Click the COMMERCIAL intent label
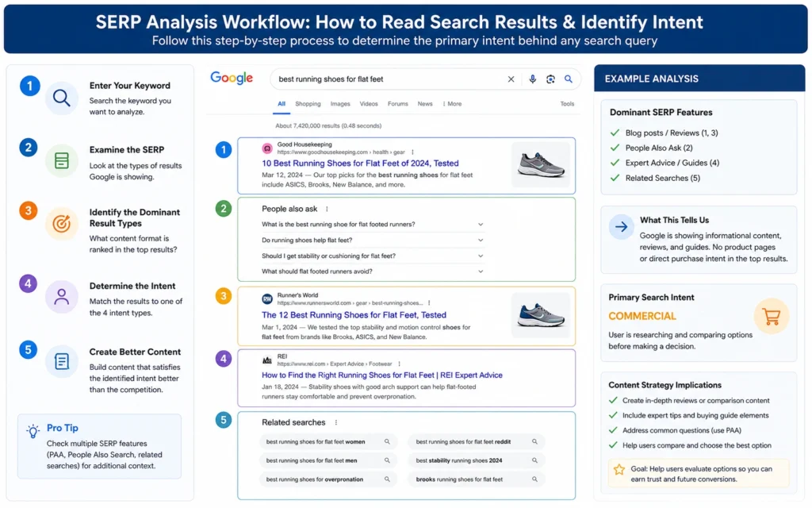812x508 pixels. point(642,317)
